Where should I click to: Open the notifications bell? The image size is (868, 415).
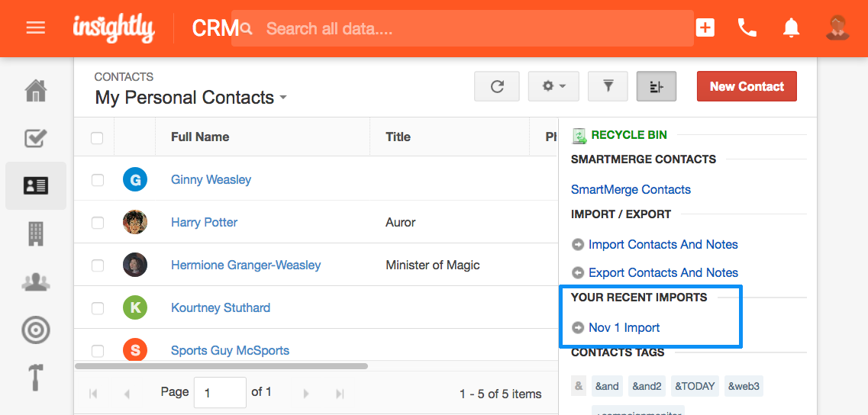tap(791, 27)
